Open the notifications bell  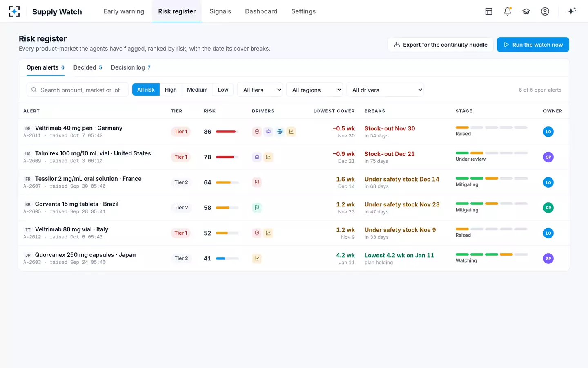(x=508, y=11)
